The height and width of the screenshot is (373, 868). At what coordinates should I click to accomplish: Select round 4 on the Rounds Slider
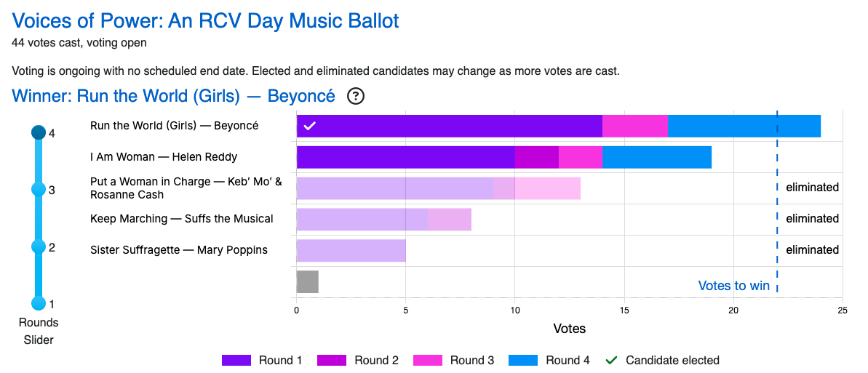(39, 133)
